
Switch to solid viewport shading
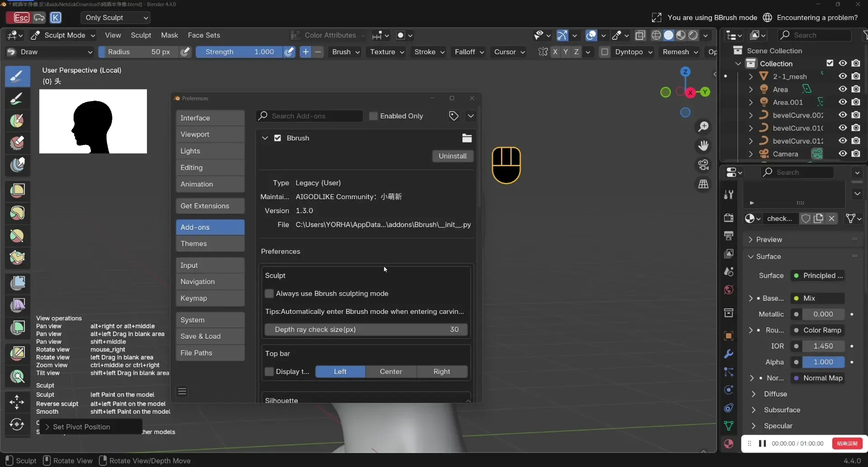tap(669, 35)
